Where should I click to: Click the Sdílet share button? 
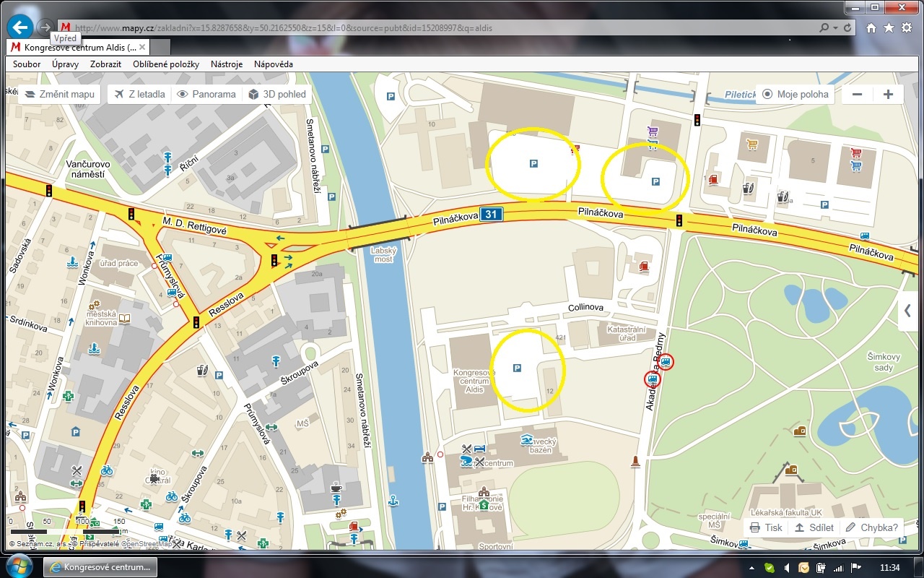[x=814, y=527]
